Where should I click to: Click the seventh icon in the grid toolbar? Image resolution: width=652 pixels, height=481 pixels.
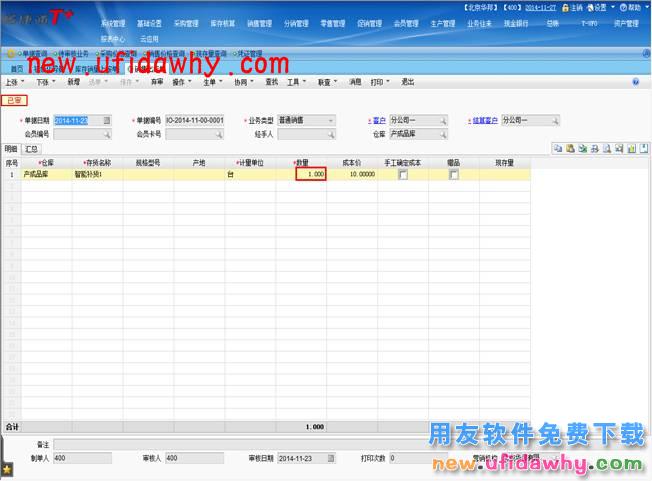tap(632, 148)
